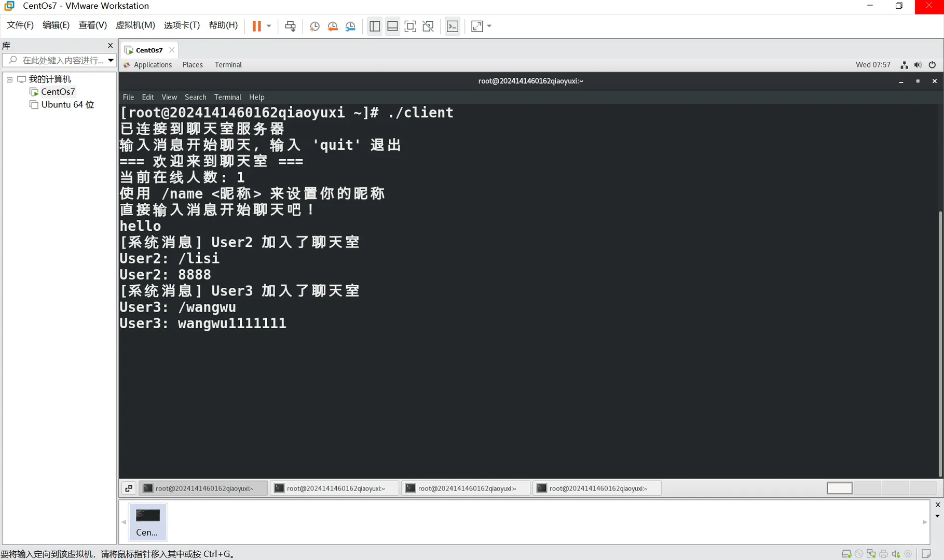The height and width of the screenshot is (560, 944).
Task: Click the GNOME volume icon
Action: 918,65
